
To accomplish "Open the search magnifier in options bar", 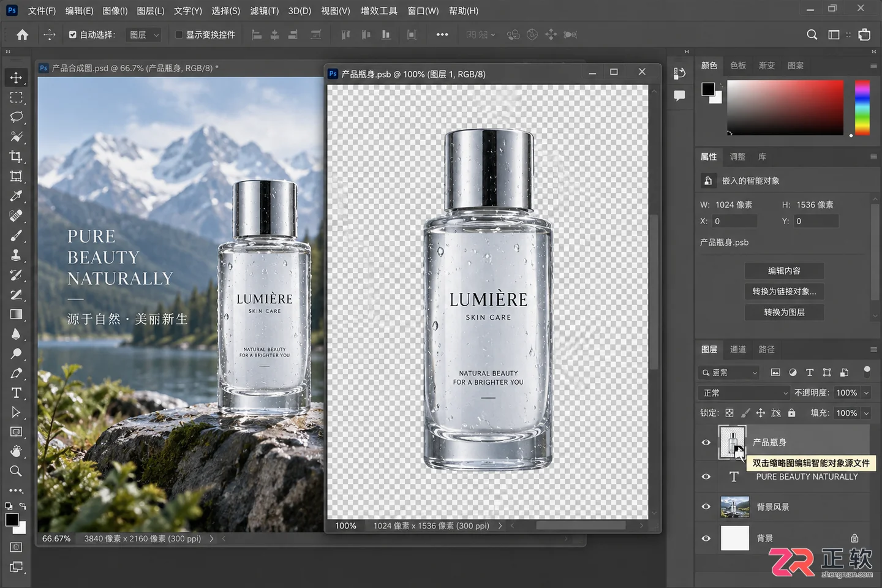I will coord(812,35).
